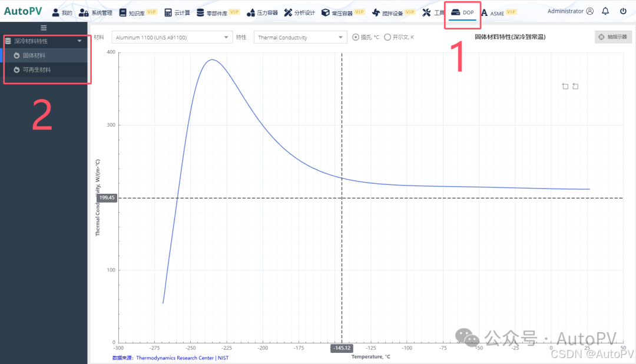Open the 常压容器 menu
636x364 pixels.
click(343, 12)
